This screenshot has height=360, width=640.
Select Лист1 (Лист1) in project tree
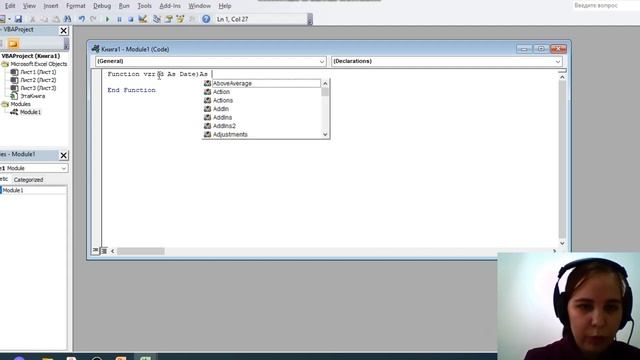coord(38,72)
